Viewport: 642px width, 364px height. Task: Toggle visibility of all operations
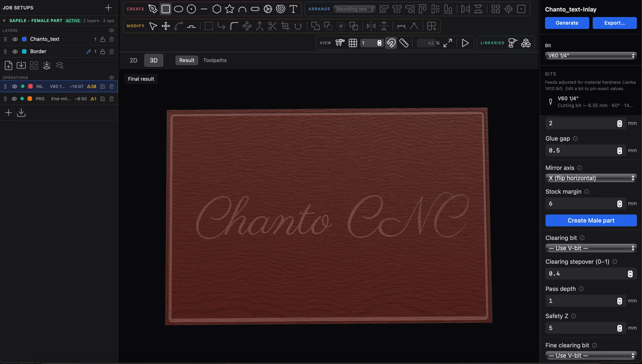[112, 77]
